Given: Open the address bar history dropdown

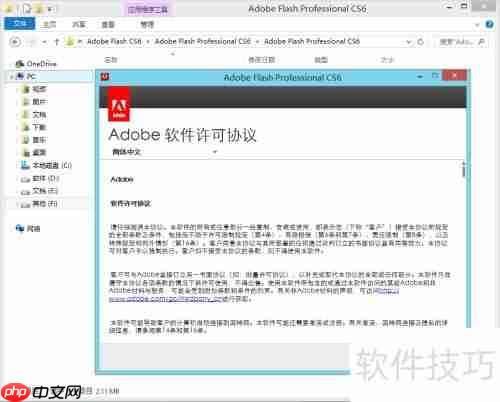Looking at the screenshot, I should pyautogui.click(x=409, y=42).
